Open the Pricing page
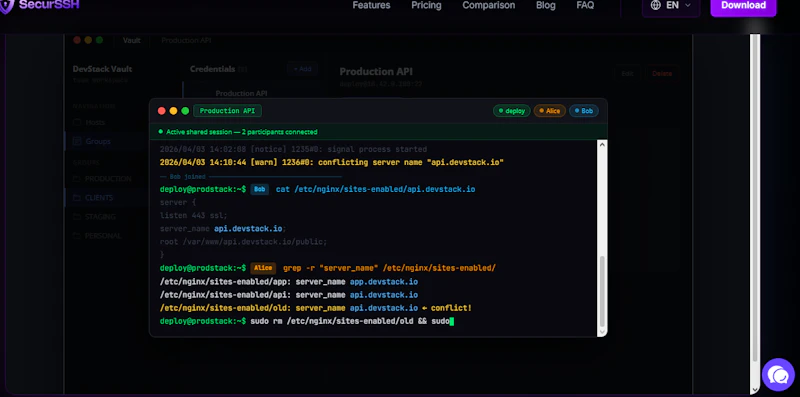Image resolution: width=800 pixels, height=397 pixels. pos(426,5)
